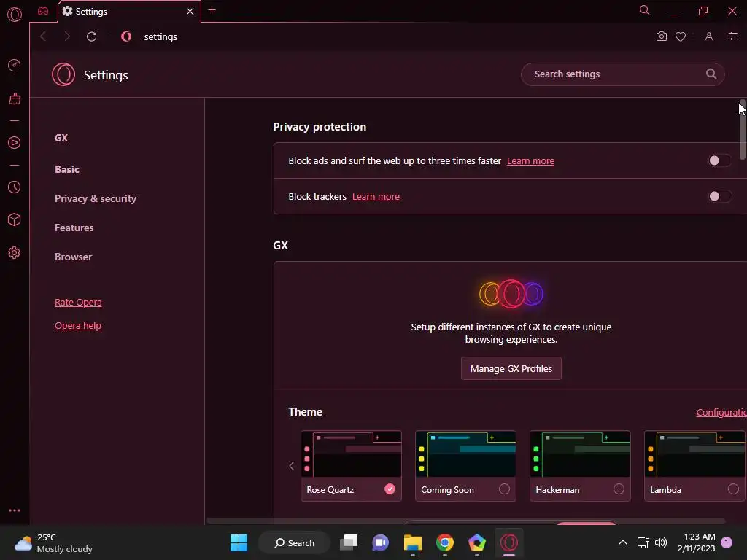Viewport: 747px width, 560px height.
Task: Open the Opera menu logo in the sidebar
Action: tap(15, 15)
